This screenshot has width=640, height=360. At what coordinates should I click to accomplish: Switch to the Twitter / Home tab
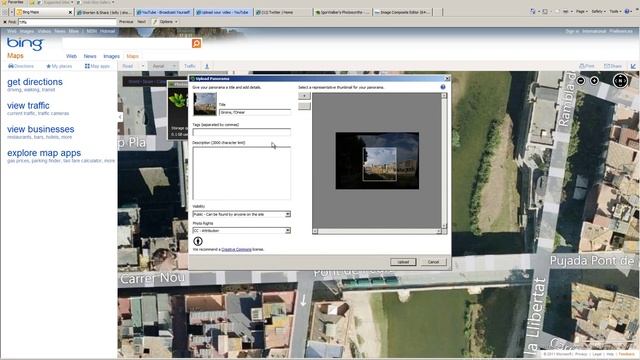point(282,12)
